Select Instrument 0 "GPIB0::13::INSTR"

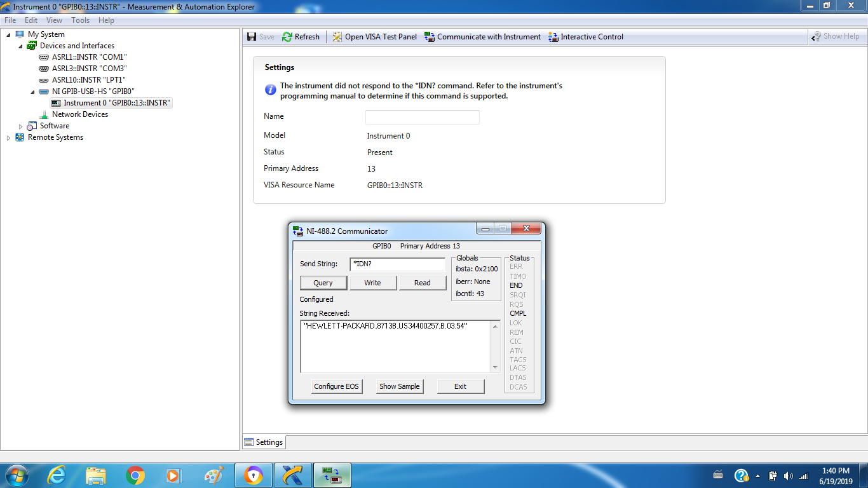[117, 103]
